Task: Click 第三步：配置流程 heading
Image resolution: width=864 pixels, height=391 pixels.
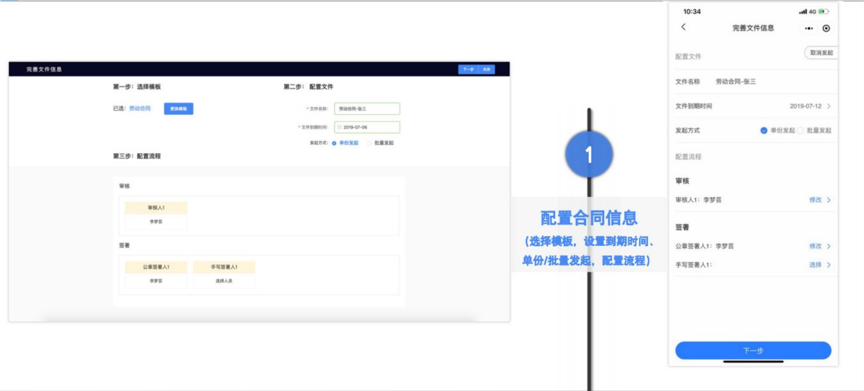Action: pyautogui.click(x=137, y=156)
